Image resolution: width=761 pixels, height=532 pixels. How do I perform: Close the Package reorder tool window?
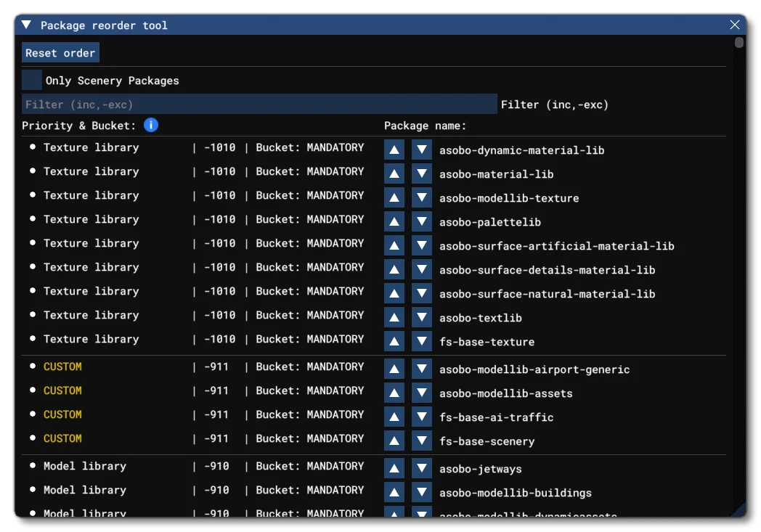[x=735, y=25]
